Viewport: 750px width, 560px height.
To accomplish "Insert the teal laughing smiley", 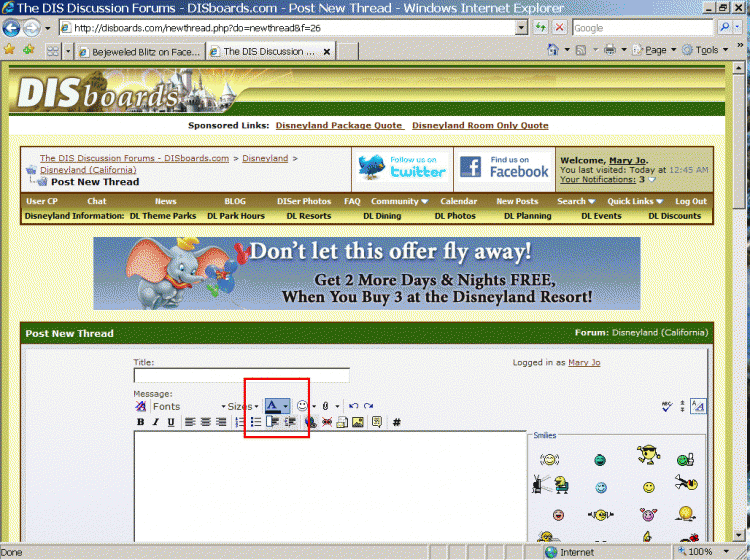I will [x=600, y=460].
